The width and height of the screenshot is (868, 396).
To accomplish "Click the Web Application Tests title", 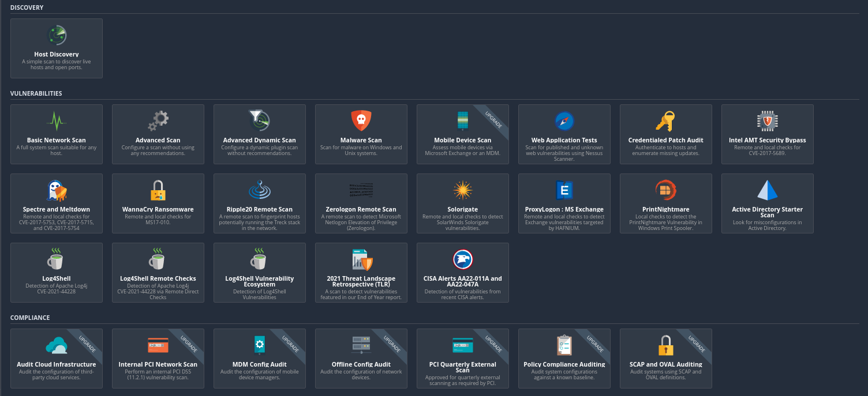I will pyautogui.click(x=564, y=140).
